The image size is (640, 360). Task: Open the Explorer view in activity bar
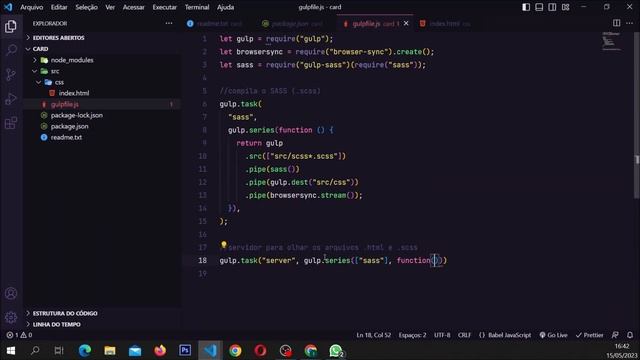coord(11,27)
